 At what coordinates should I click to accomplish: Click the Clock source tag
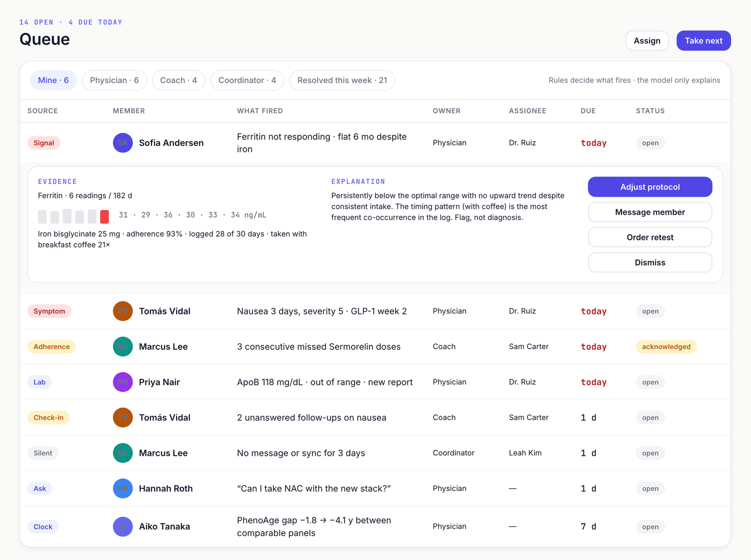[x=43, y=527]
